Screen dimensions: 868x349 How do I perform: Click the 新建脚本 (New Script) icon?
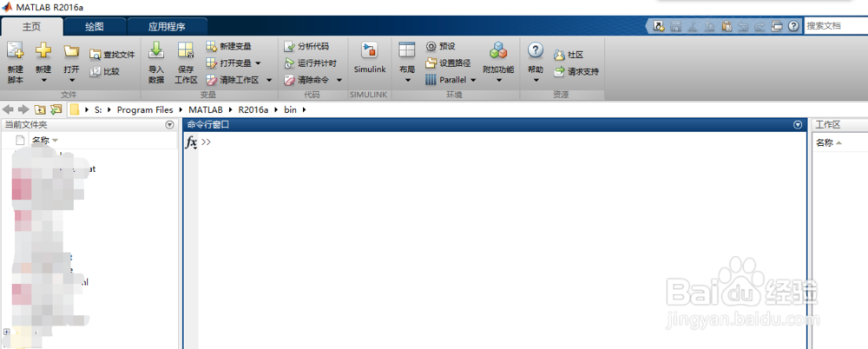pos(15,51)
